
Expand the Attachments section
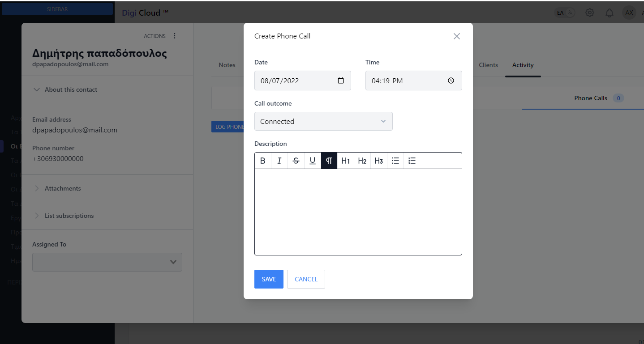[x=63, y=188]
